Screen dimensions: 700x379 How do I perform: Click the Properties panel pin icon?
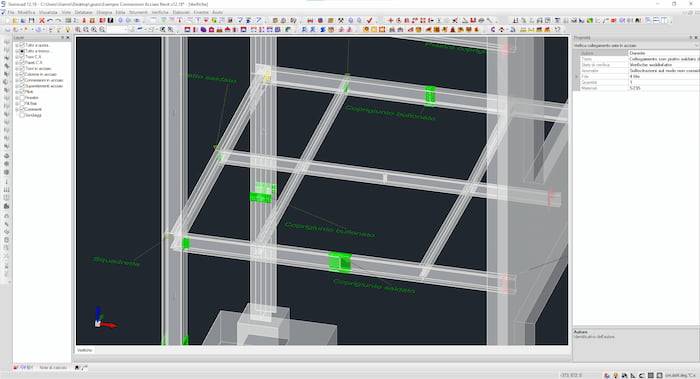coord(691,37)
